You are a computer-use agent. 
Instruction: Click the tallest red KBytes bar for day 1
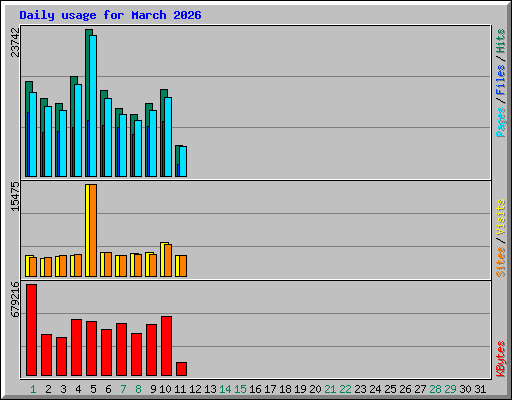pyautogui.click(x=31, y=330)
